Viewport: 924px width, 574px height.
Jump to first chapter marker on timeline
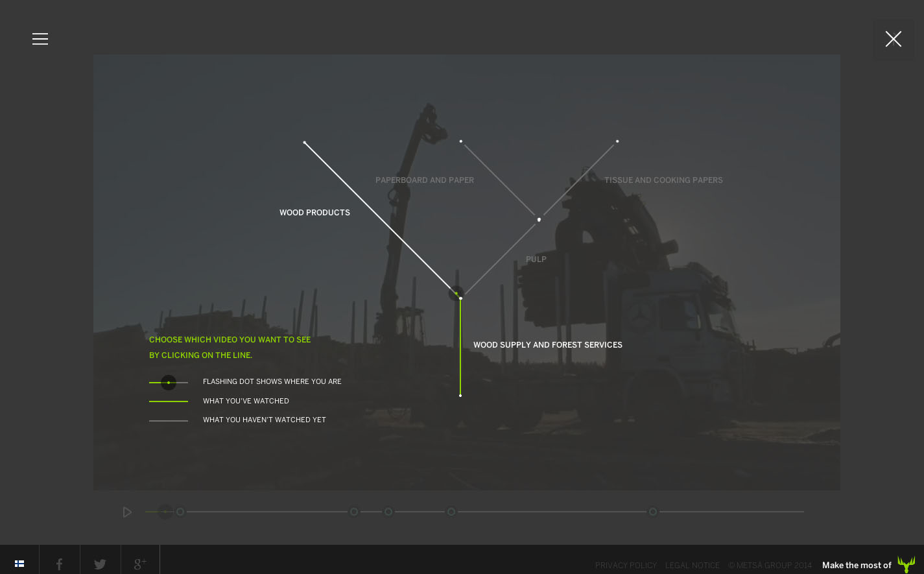[x=180, y=512]
